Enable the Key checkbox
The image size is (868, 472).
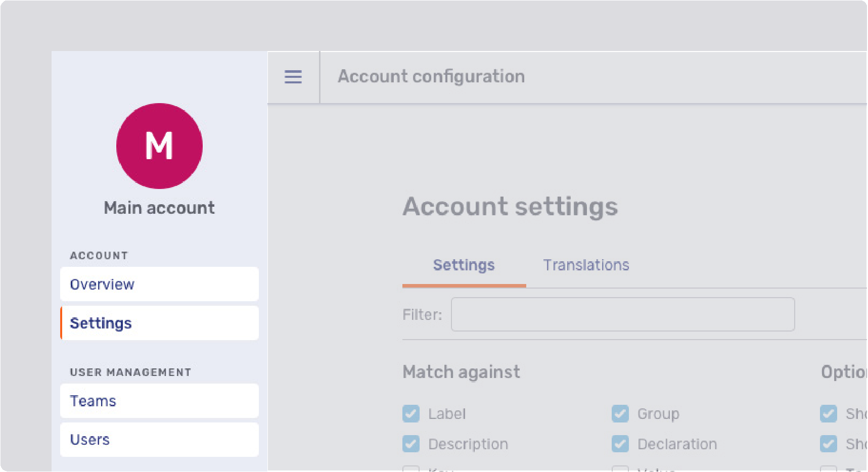[410, 469]
